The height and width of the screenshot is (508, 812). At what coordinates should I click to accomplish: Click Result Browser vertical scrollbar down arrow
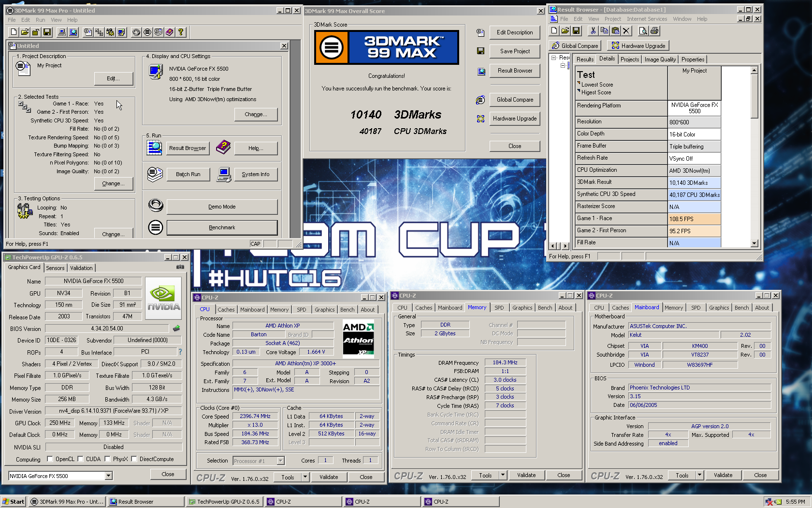click(754, 243)
